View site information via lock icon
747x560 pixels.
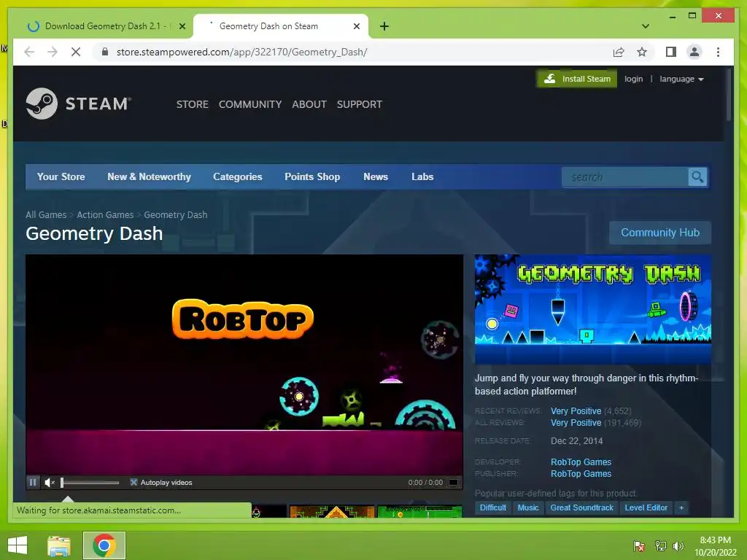click(x=105, y=52)
